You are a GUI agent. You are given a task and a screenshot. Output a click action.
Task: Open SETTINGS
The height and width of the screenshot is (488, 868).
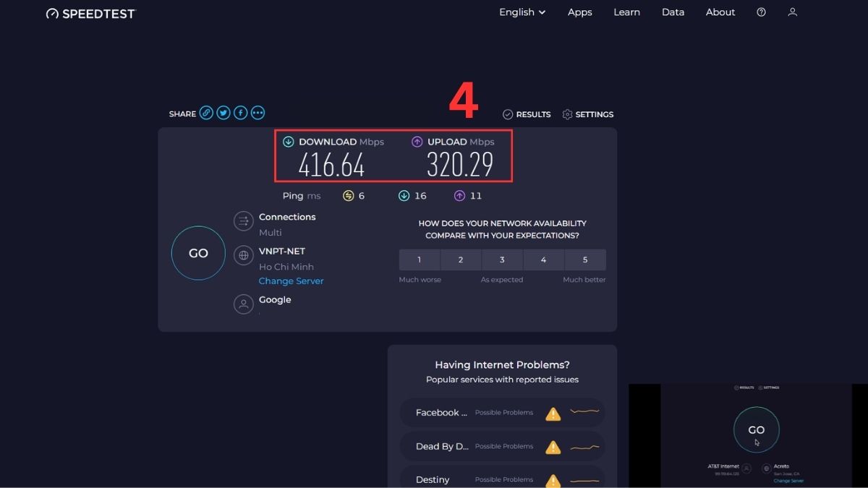(587, 114)
